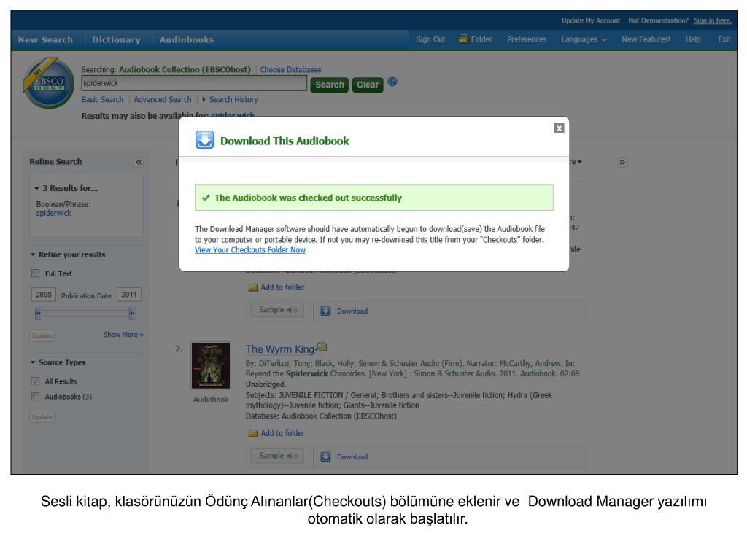
Task: Open the search help question mark icon
Action: (392, 82)
